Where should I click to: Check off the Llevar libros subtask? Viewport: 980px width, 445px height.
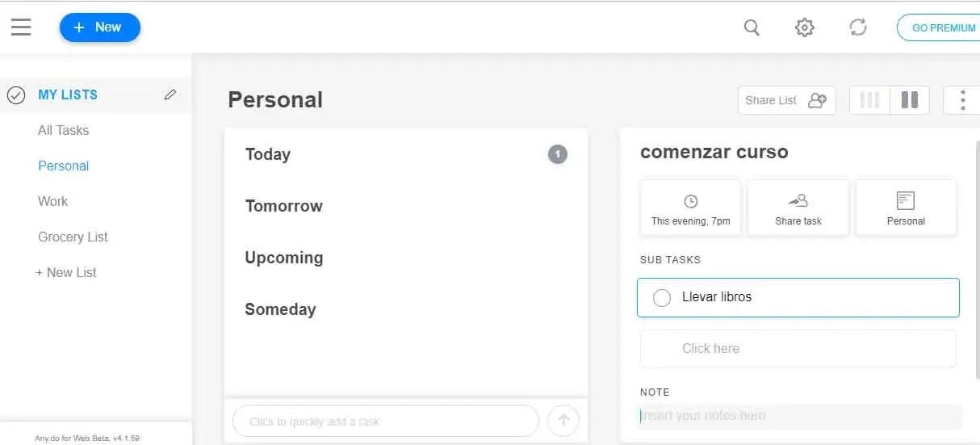point(662,297)
